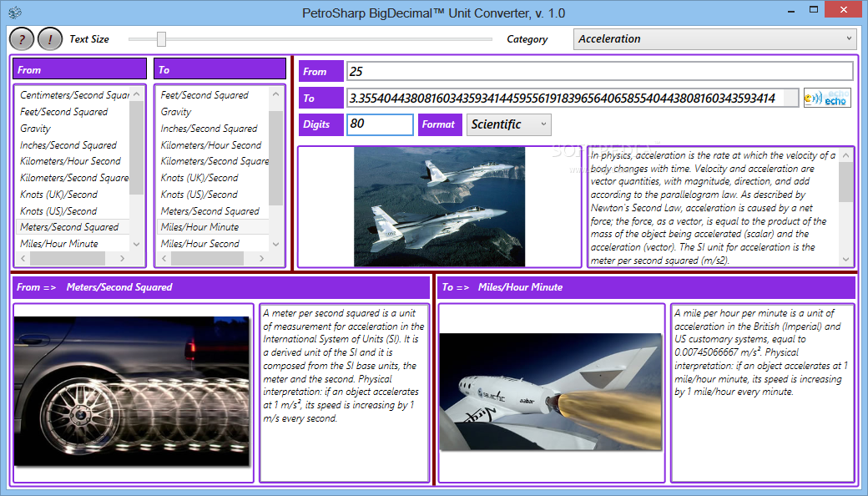The height and width of the screenshot is (496, 868).
Task: Click the app icon in the title bar
Action: (x=15, y=13)
